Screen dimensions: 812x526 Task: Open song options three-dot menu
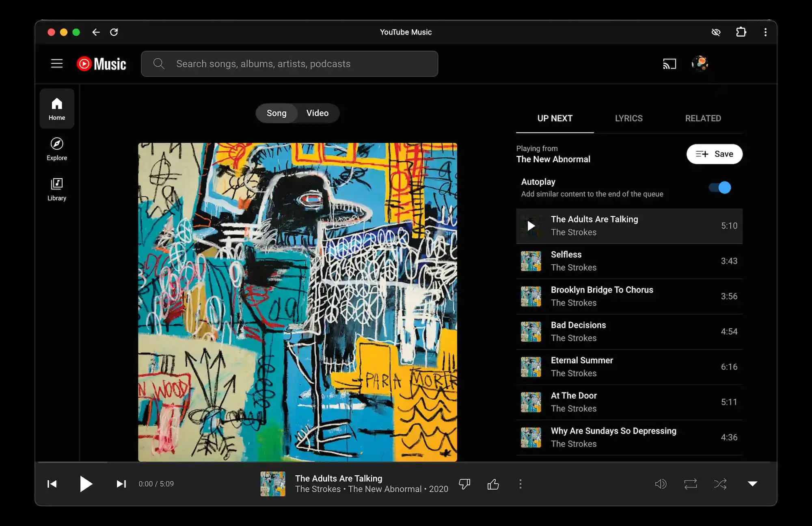pyautogui.click(x=520, y=483)
